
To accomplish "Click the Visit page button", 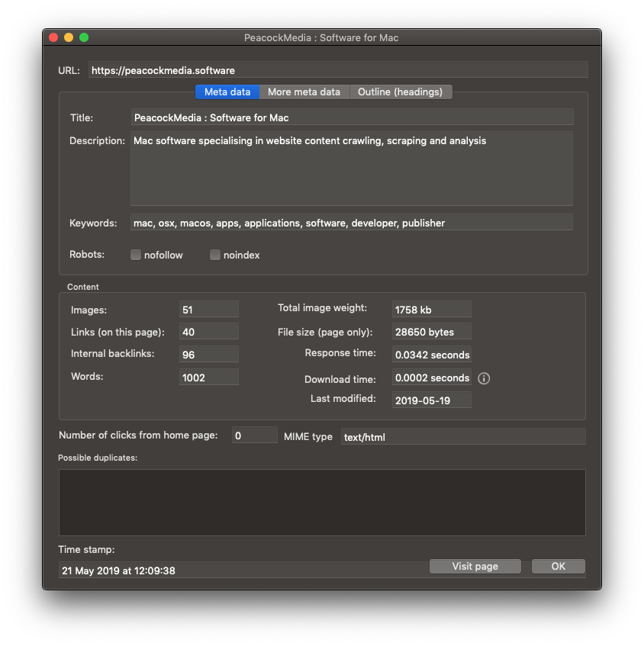I will coord(475,566).
